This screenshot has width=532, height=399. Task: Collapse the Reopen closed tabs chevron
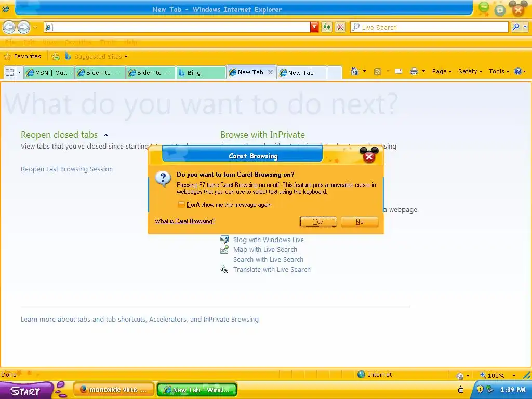[x=105, y=135]
